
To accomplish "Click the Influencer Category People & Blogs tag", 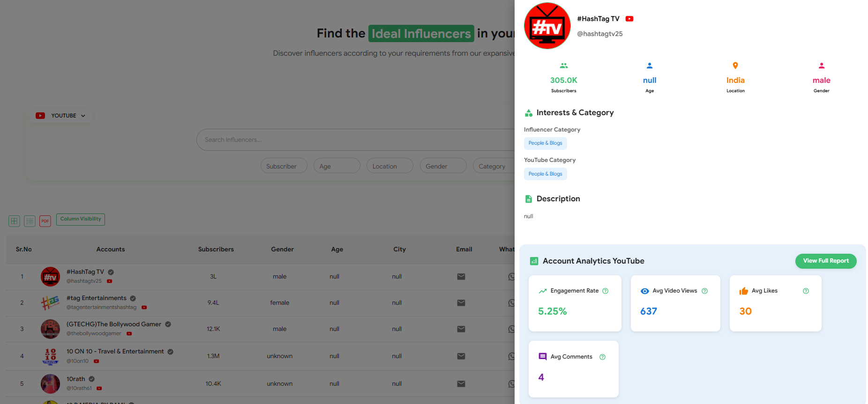I will tap(546, 143).
